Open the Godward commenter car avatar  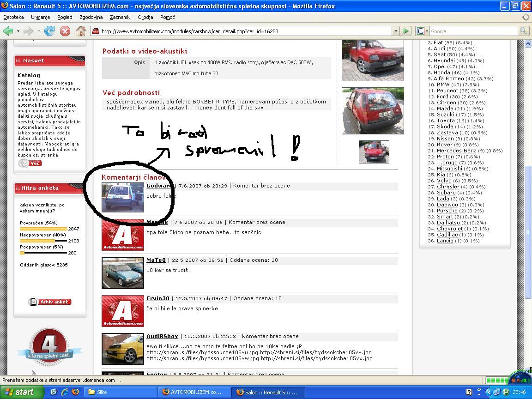(123, 198)
